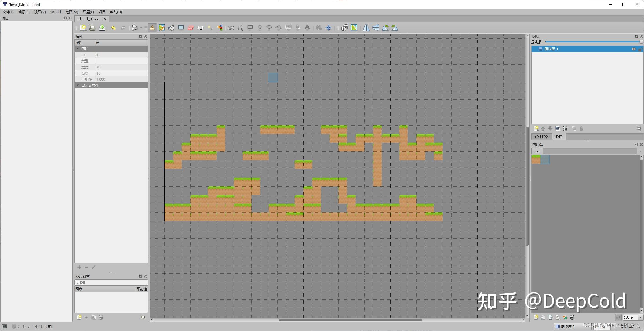This screenshot has width=644, height=331.
Task: Select the Stamp Brush tool
Action: [x=152, y=28]
